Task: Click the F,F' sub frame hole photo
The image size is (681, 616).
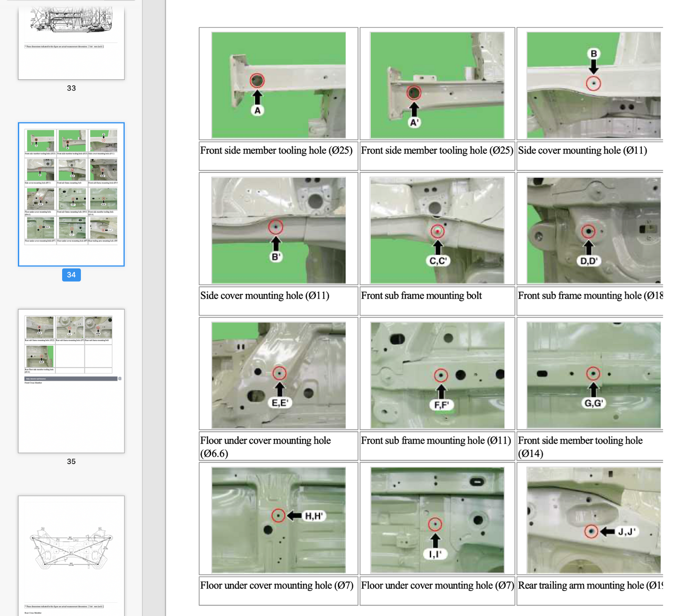Action: 437,375
